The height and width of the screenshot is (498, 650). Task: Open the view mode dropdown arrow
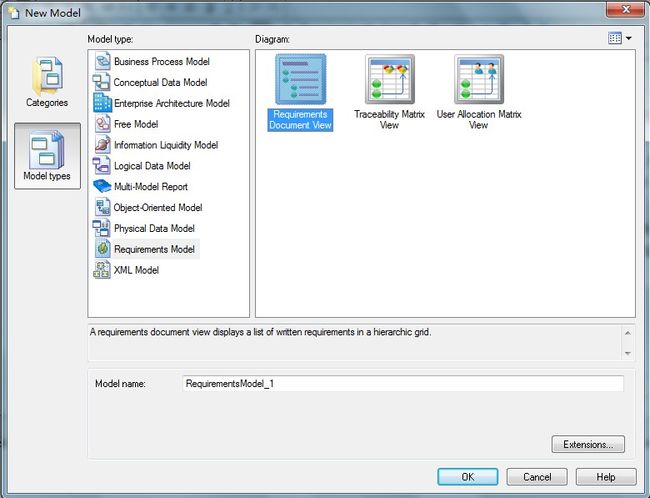629,38
